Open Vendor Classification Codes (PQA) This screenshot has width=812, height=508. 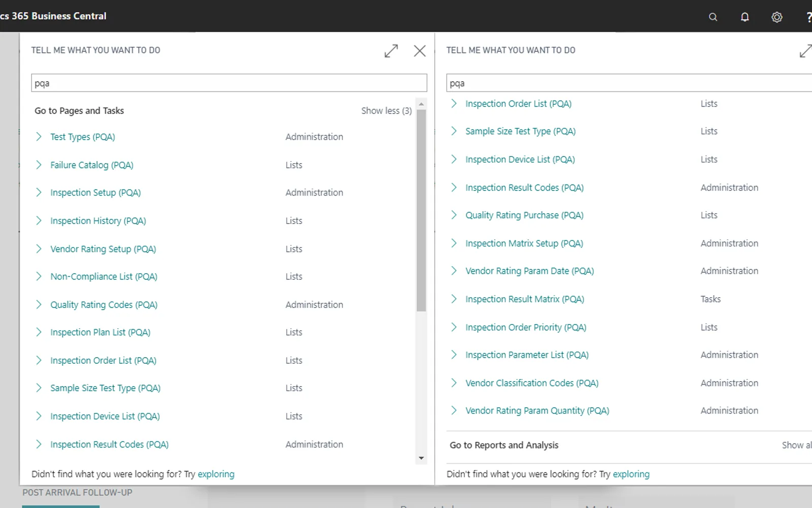pyautogui.click(x=532, y=383)
